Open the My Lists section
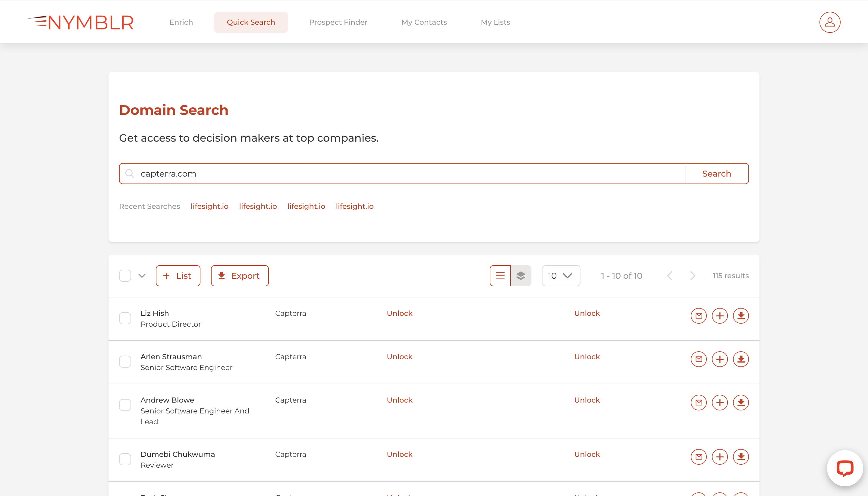 coord(495,22)
